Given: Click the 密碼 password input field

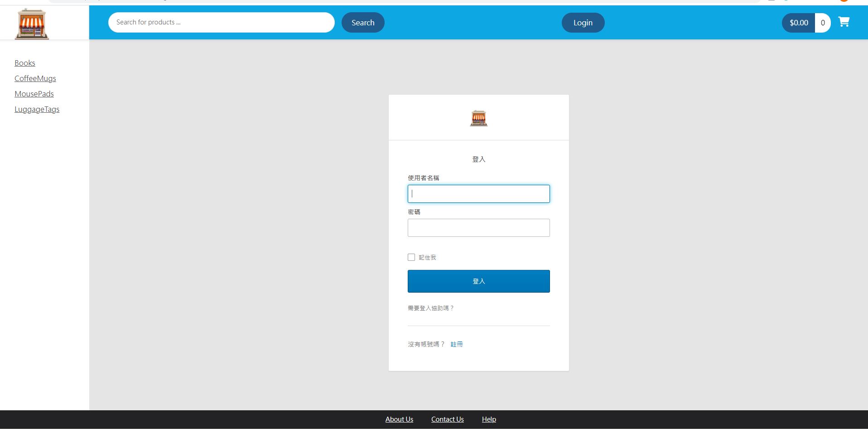Looking at the screenshot, I should click(478, 227).
